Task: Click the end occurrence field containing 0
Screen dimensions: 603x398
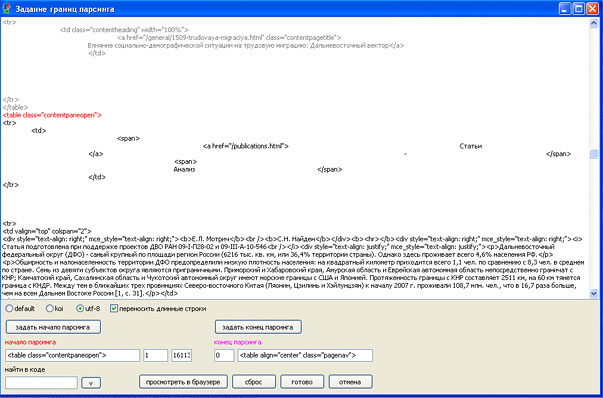Action: click(x=224, y=355)
